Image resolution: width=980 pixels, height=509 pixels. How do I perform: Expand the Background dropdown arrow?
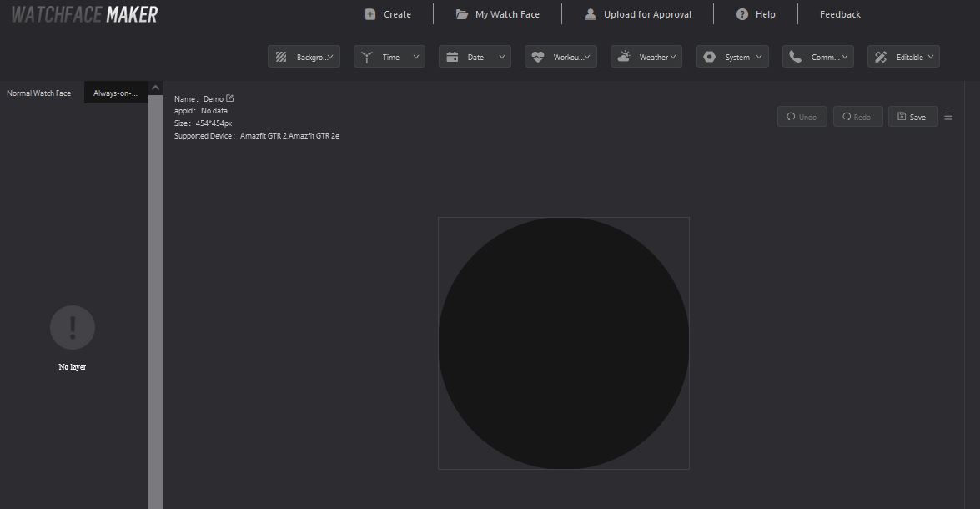(x=330, y=57)
